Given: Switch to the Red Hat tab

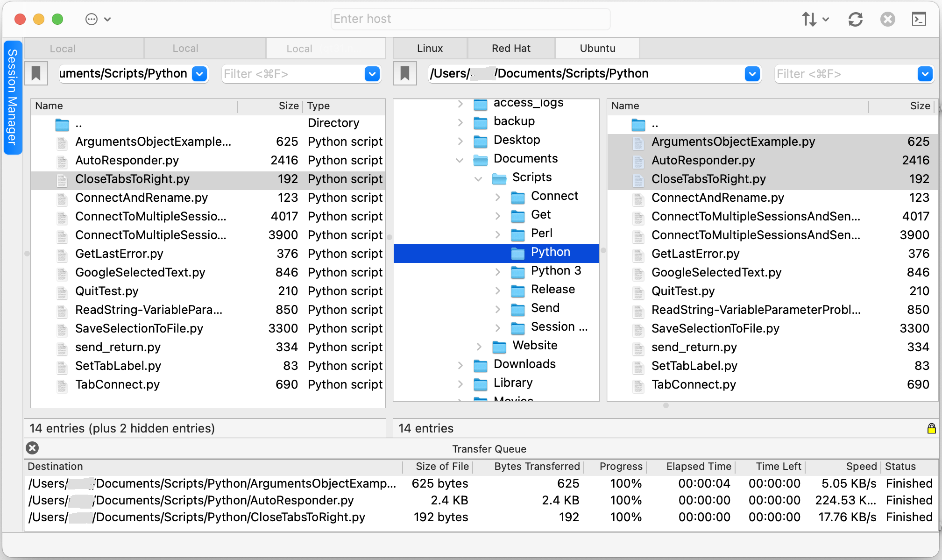Looking at the screenshot, I should click(x=511, y=48).
